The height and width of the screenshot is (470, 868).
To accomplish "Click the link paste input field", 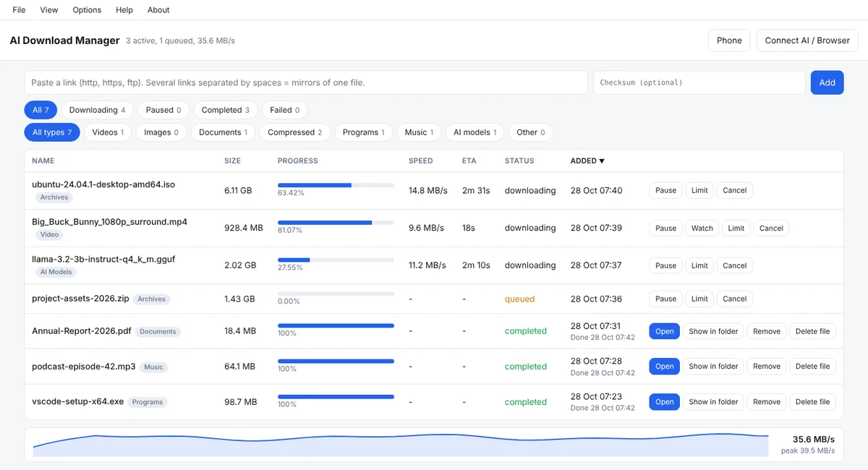I will [x=306, y=82].
